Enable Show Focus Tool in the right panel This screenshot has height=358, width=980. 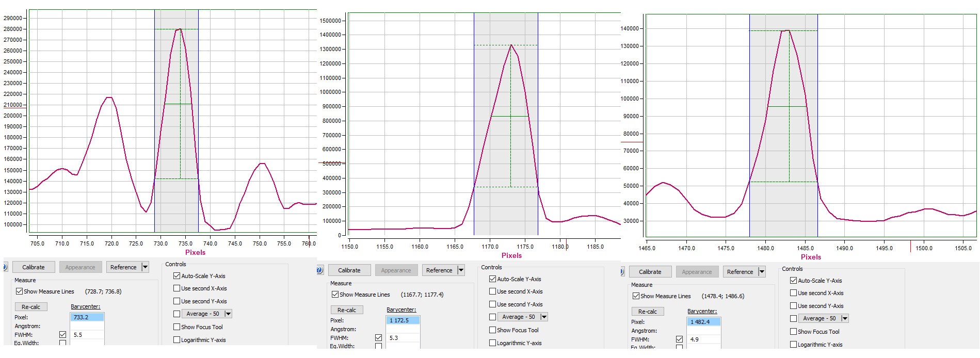tap(794, 332)
